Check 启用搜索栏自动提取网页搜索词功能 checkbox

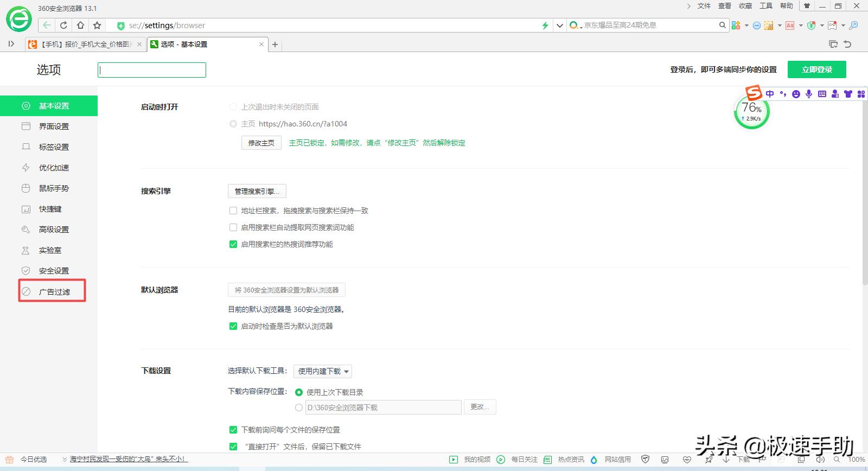(233, 227)
